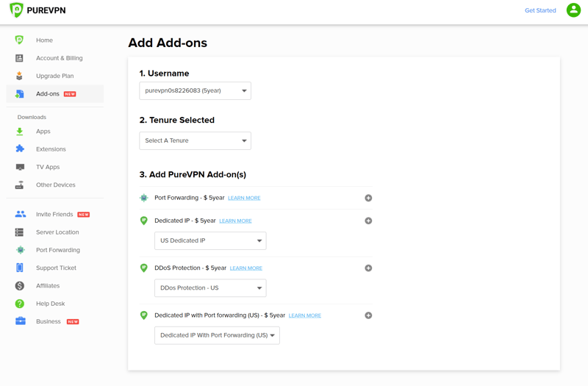Image resolution: width=588 pixels, height=386 pixels.
Task: Click the Invite Friends people icon
Action: (x=21, y=214)
